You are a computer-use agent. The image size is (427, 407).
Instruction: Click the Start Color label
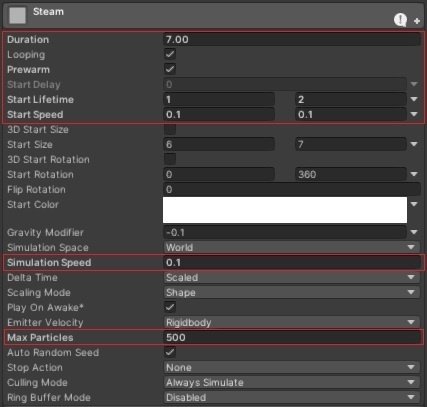(33, 204)
